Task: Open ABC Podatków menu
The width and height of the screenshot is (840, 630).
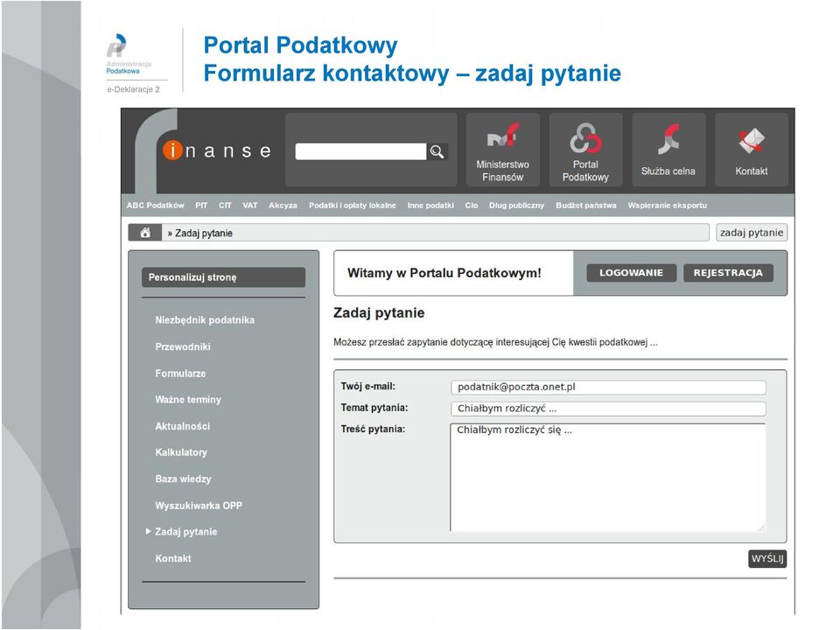Action: tap(156, 206)
